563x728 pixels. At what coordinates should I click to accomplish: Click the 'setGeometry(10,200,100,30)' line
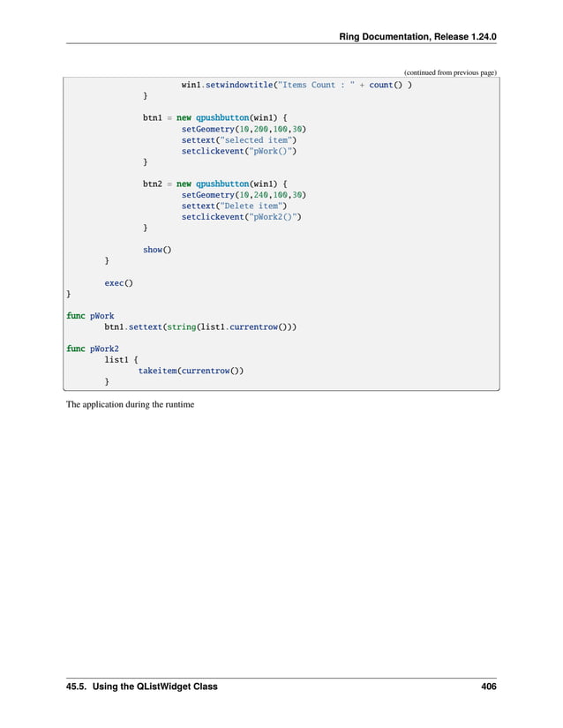[x=244, y=129]
